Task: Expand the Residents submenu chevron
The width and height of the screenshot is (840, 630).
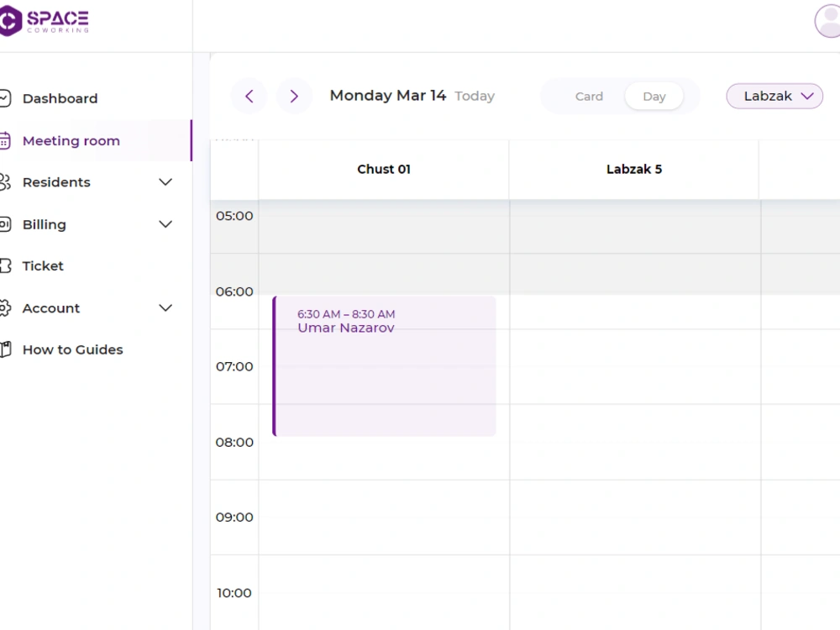Action: 165,182
